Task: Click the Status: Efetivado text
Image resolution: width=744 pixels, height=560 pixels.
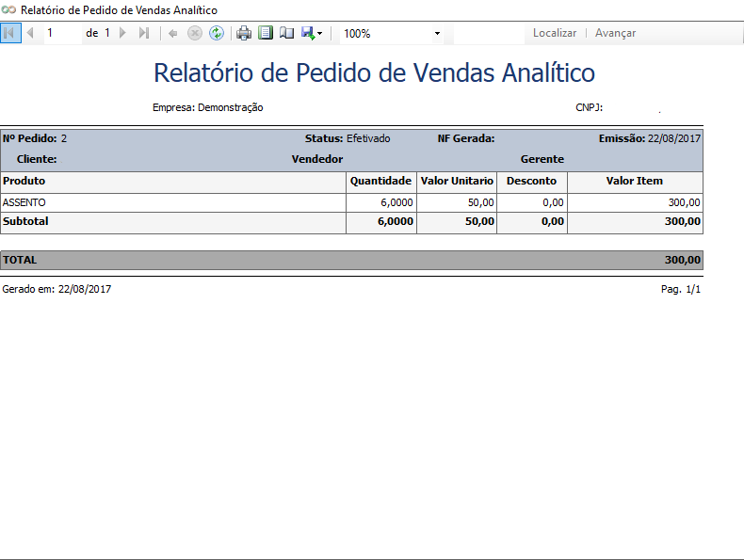Action: 348,138
